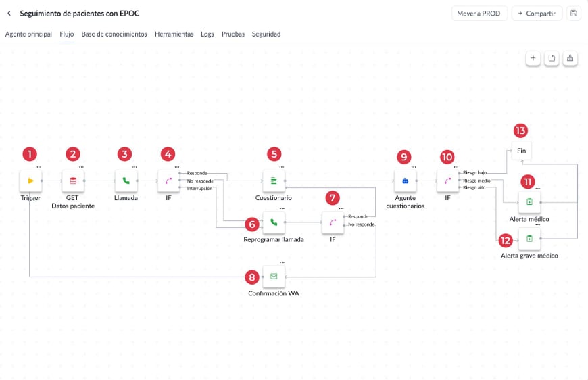Switch to the Flujo tab
This screenshot has width=588, height=380.
[x=67, y=34]
